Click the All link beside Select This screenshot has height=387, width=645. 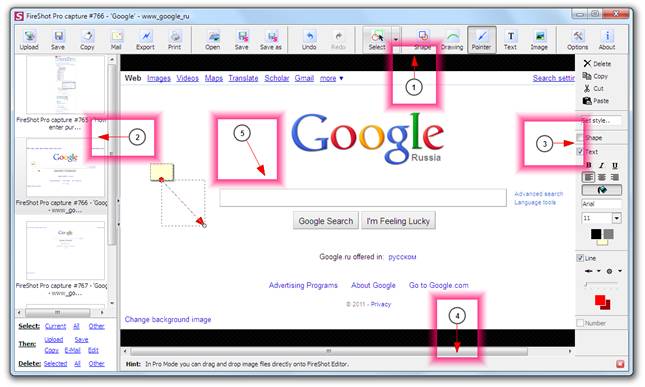tap(76, 326)
